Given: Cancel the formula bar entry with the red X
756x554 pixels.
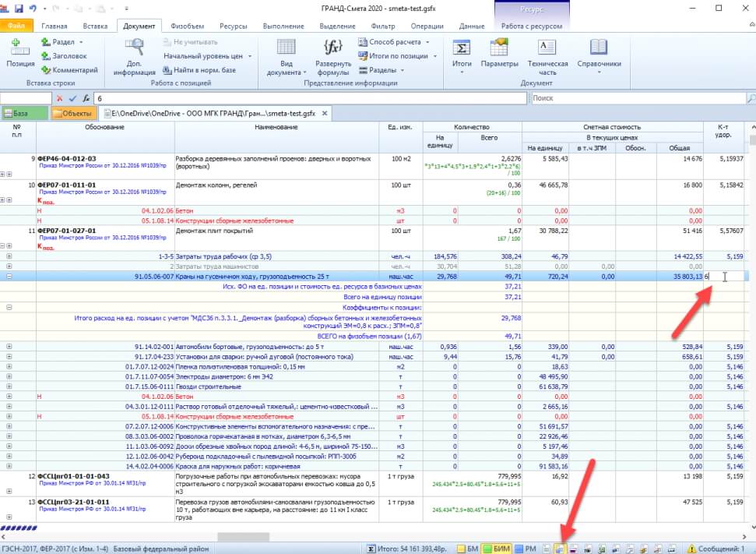Looking at the screenshot, I should click(60, 98).
